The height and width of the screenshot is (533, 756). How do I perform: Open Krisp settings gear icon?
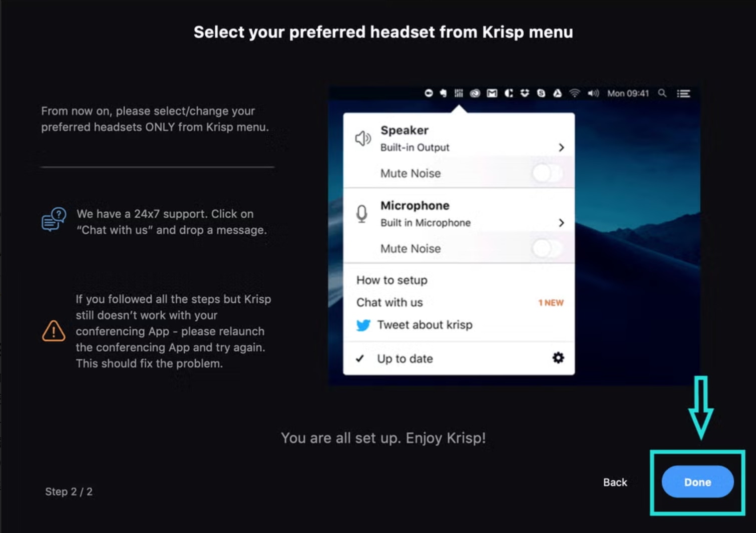[x=558, y=357]
